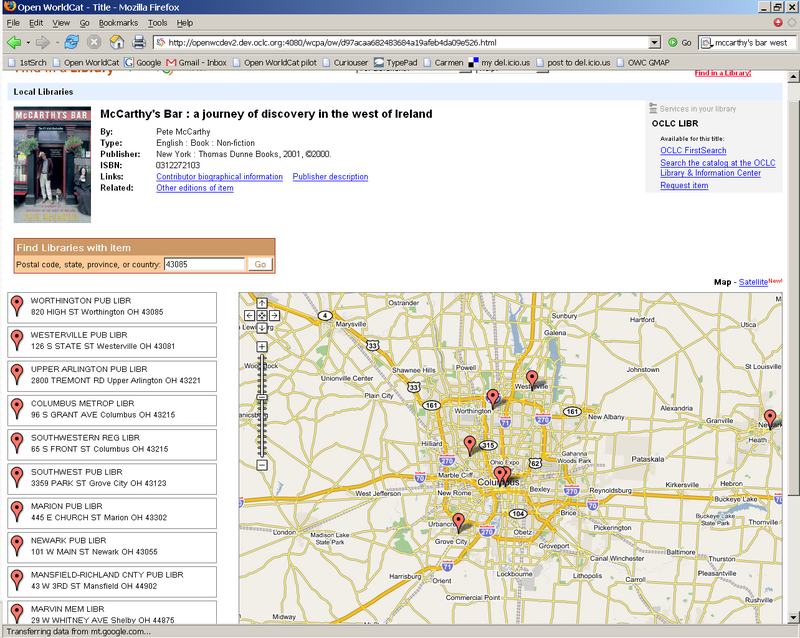Click the map marker near Hilliard

tap(470, 446)
